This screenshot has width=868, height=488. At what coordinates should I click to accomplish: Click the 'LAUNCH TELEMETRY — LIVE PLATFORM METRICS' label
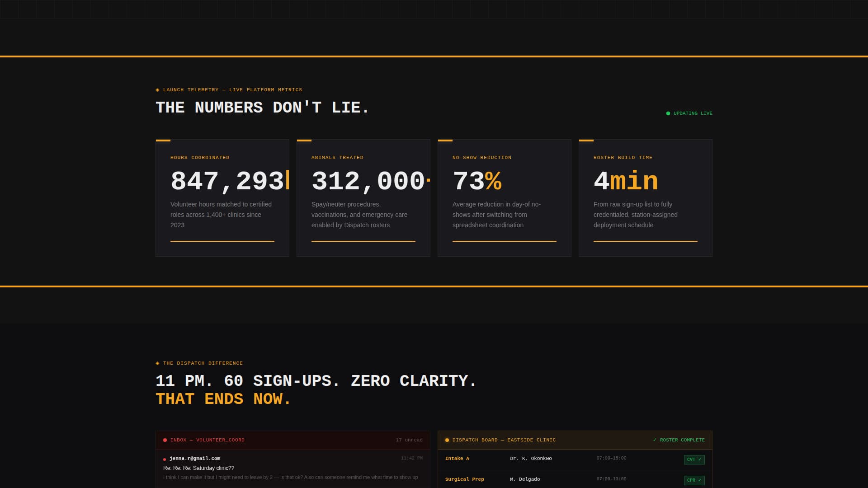tap(232, 90)
